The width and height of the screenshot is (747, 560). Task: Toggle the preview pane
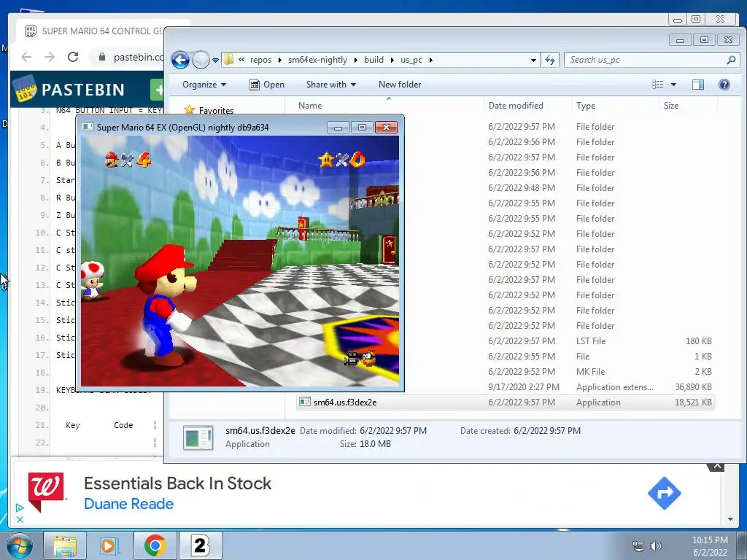698,85
